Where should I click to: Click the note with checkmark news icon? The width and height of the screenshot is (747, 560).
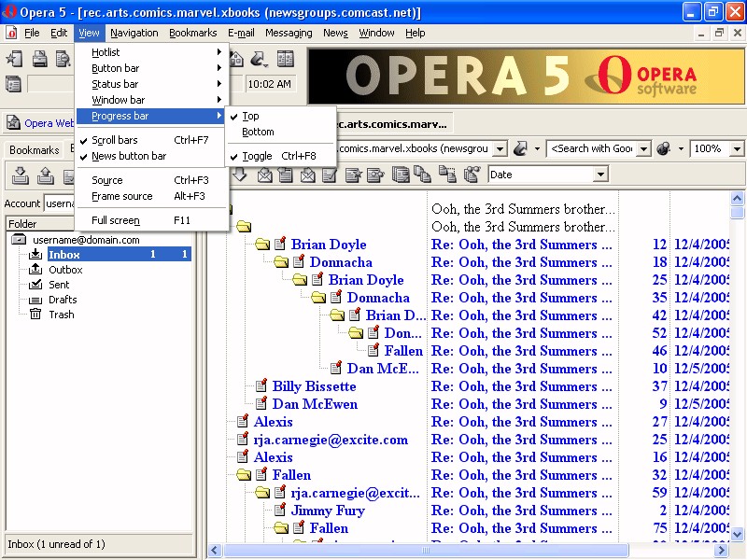click(x=330, y=175)
